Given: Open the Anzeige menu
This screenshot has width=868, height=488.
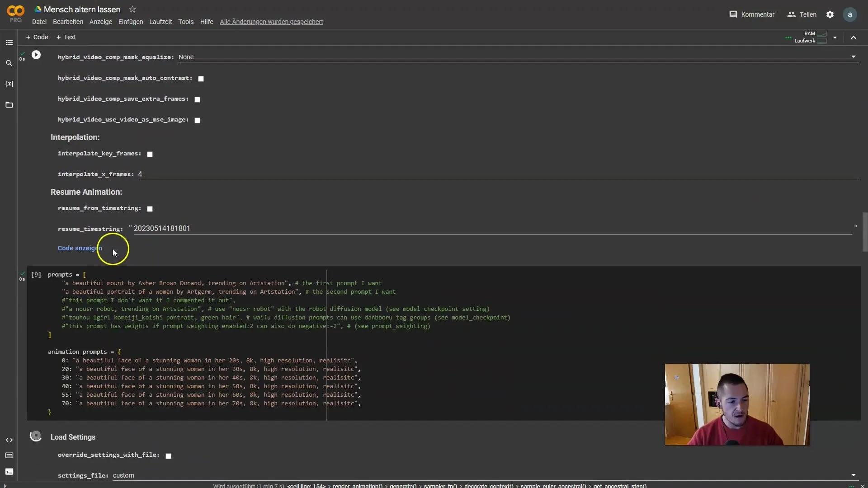Looking at the screenshot, I should click(101, 22).
